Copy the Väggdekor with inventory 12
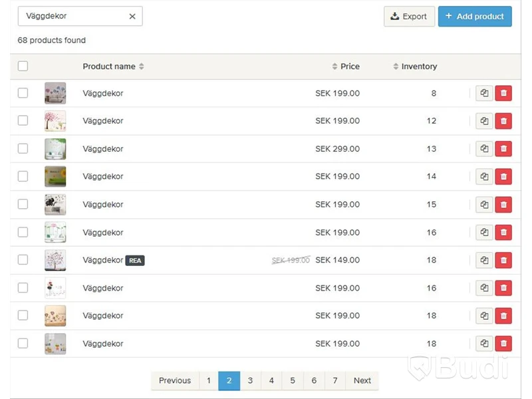Viewport: 532px width, 399px height. coord(484,121)
